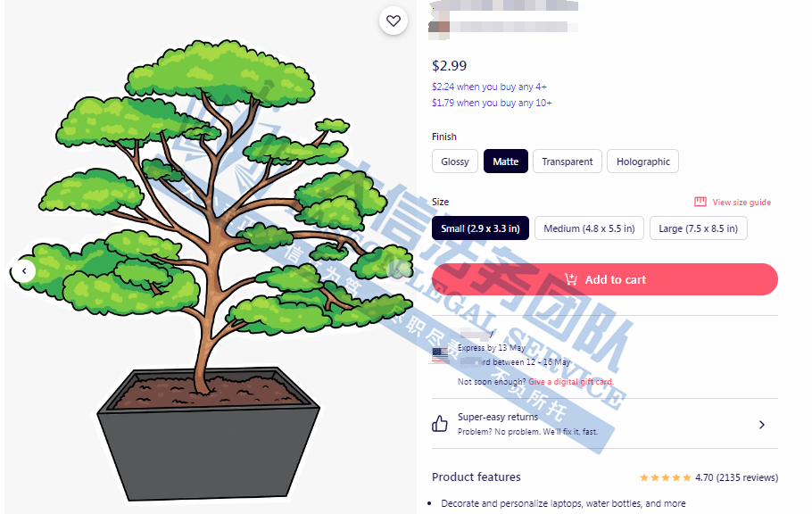Screen dimensions: 812x514
Task: Go to next product image arrow
Action: click(399, 269)
